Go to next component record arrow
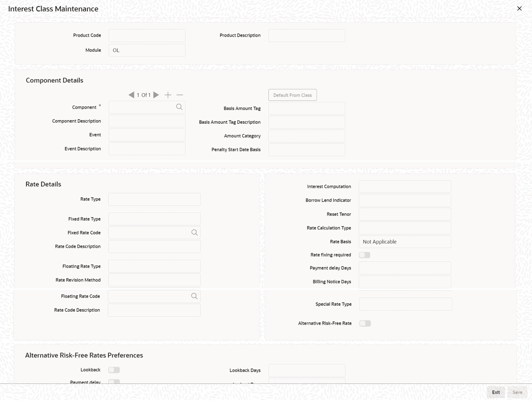The height and width of the screenshot is (402, 532). coord(156,95)
